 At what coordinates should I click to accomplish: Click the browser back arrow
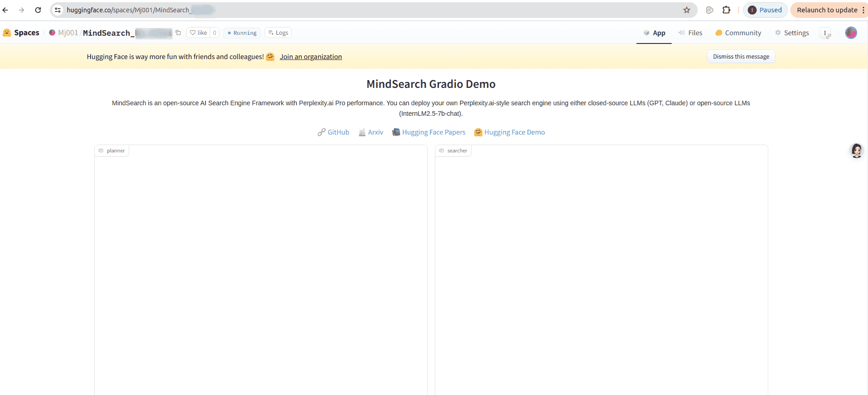click(5, 10)
